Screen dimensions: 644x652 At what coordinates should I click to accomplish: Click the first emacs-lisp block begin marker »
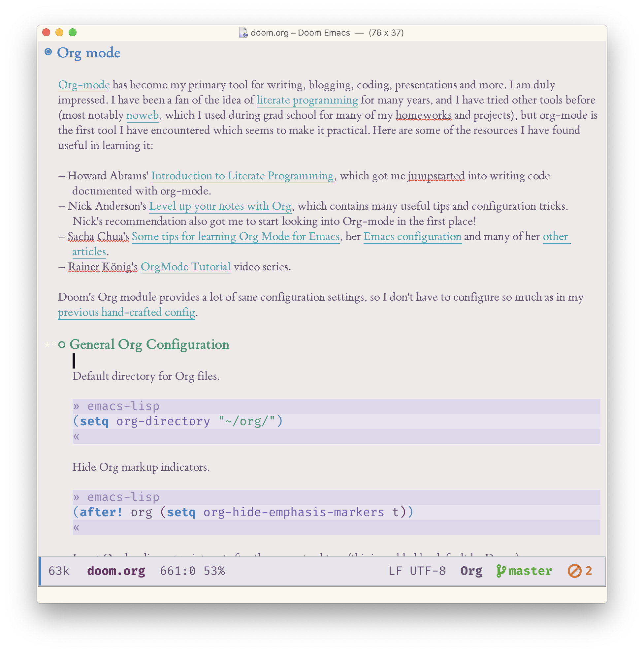coord(76,406)
